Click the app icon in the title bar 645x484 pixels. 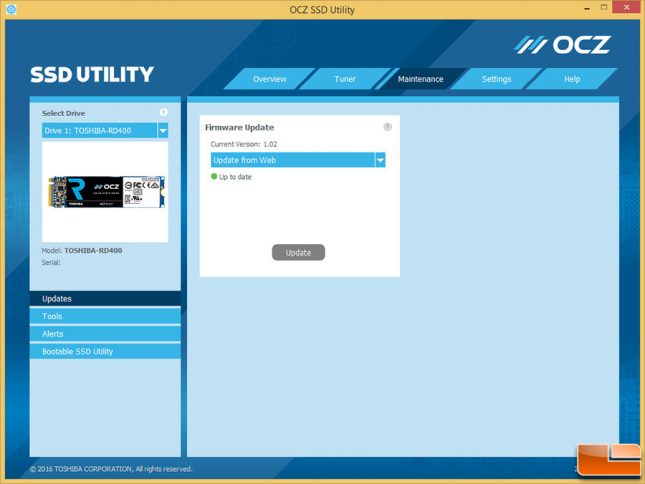click(x=11, y=9)
